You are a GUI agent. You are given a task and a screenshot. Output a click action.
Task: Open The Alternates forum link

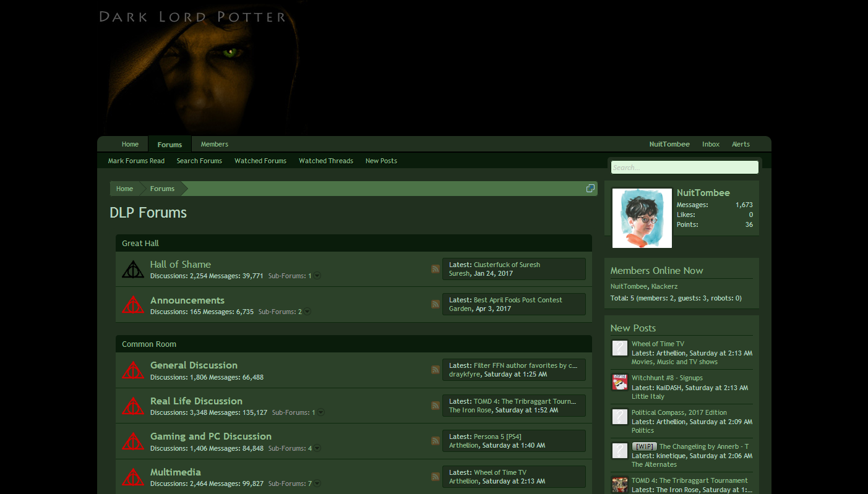point(654,464)
